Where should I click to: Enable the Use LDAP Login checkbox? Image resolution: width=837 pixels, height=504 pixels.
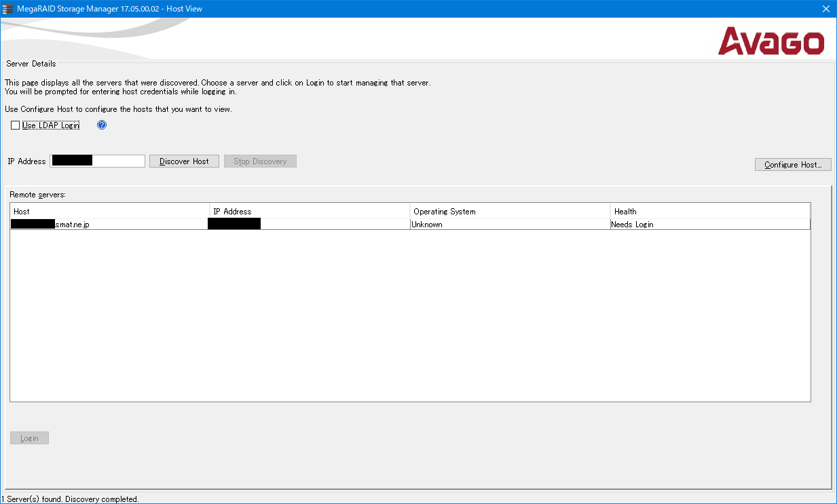click(x=16, y=125)
